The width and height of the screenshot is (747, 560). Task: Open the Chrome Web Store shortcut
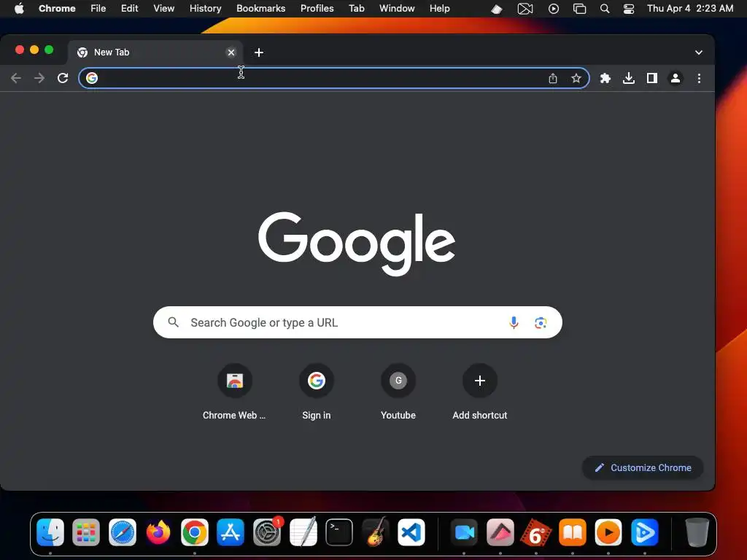234,392
